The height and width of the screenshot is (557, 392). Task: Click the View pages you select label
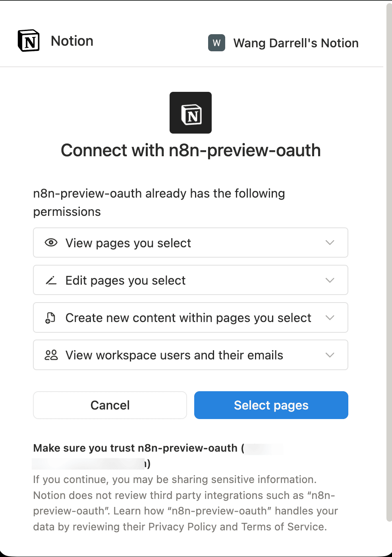[x=128, y=243]
